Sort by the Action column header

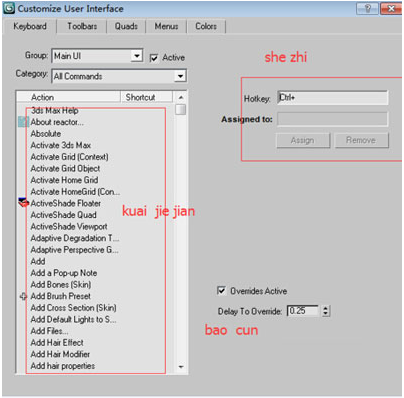[x=68, y=97]
